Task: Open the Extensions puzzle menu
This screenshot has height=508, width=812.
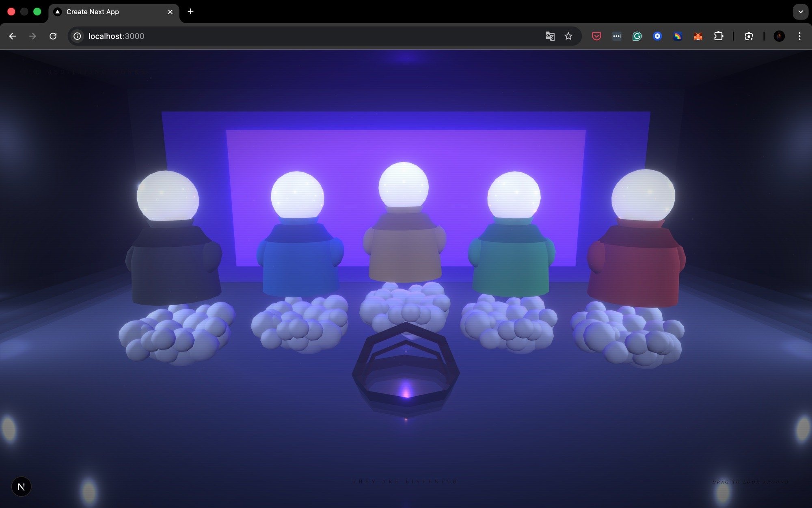Action: 718,36
